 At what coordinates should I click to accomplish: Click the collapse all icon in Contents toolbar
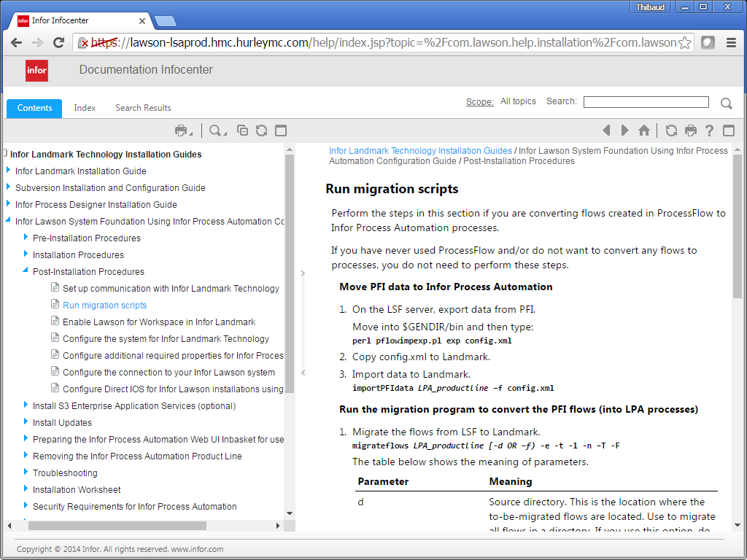[x=242, y=131]
